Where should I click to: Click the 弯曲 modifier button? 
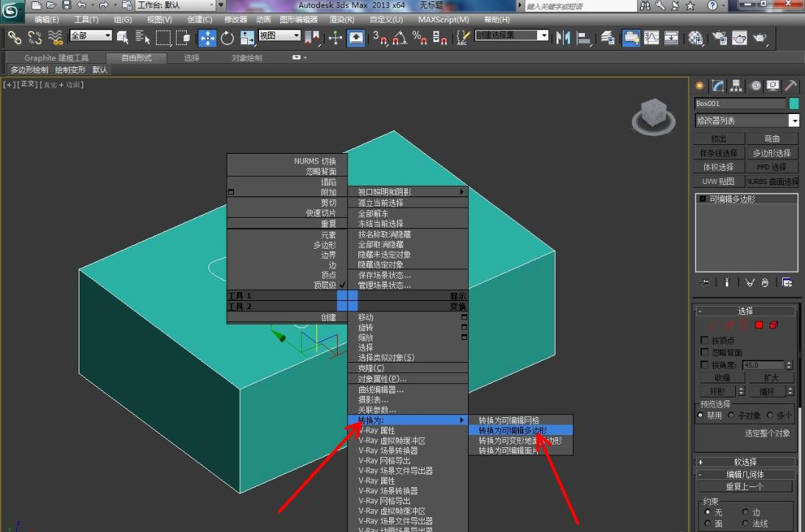[x=772, y=138]
